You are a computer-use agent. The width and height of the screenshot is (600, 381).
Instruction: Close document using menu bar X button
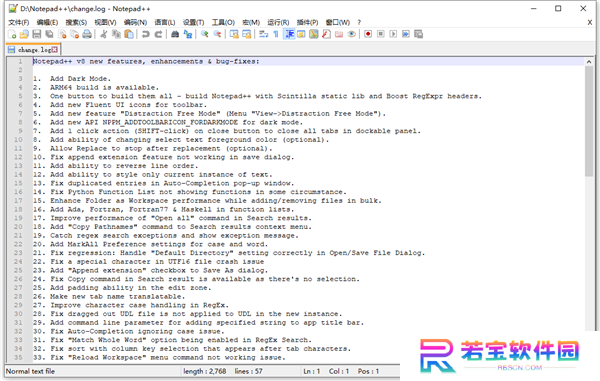[x=590, y=23]
